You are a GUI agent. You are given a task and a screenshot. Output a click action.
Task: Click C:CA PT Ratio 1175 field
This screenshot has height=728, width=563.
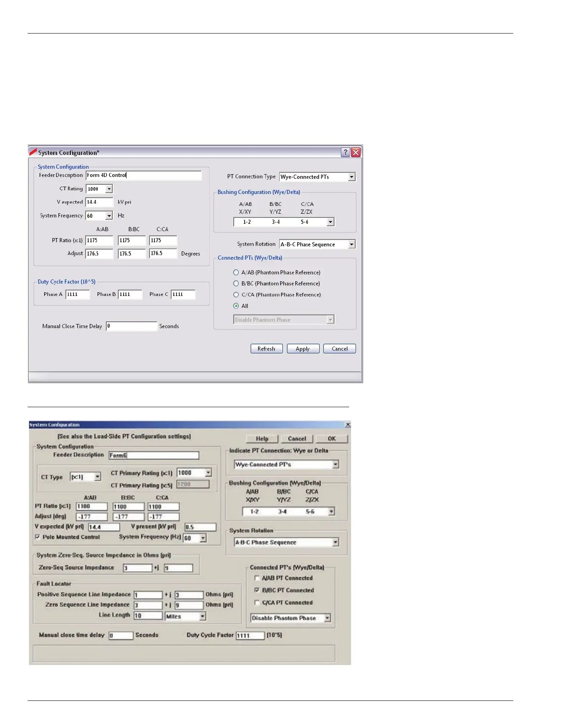point(163,240)
